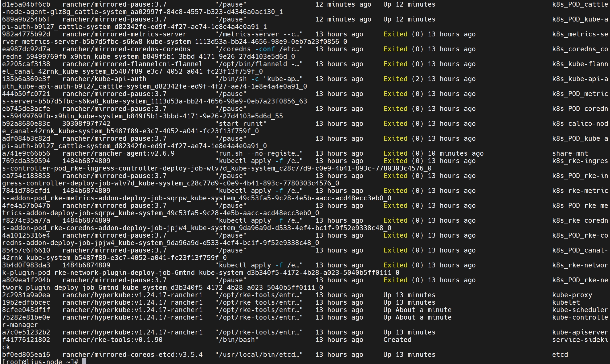The width and height of the screenshot is (610, 364).
Task: Select container ID adf084b3c82d
Action: pos(26,139)
